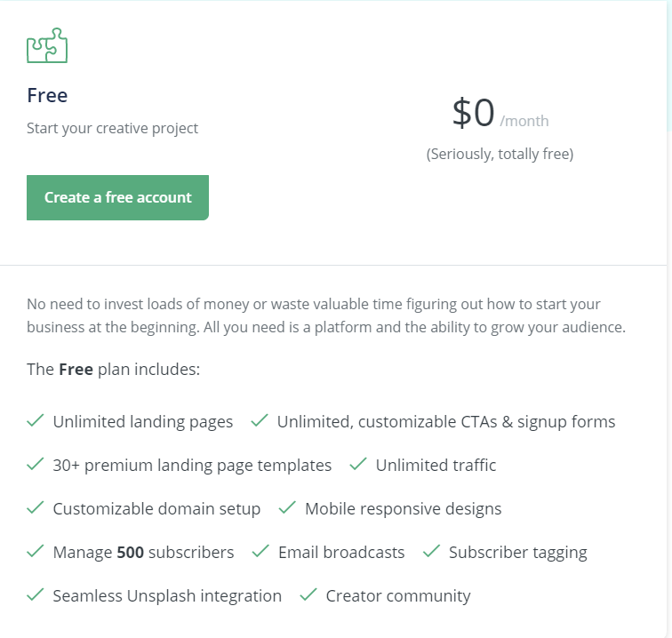The height and width of the screenshot is (638, 672).
Task: Click the Create a free account button
Action: pyautogui.click(x=117, y=197)
